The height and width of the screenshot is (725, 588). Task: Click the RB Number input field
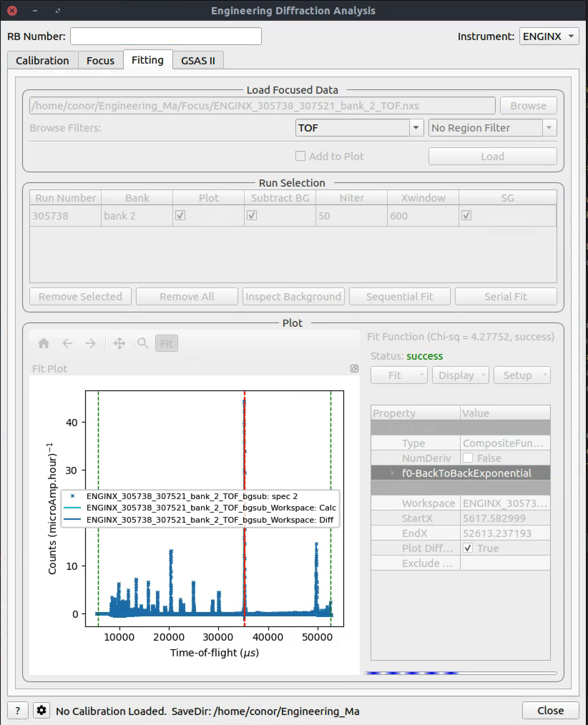[166, 36]
